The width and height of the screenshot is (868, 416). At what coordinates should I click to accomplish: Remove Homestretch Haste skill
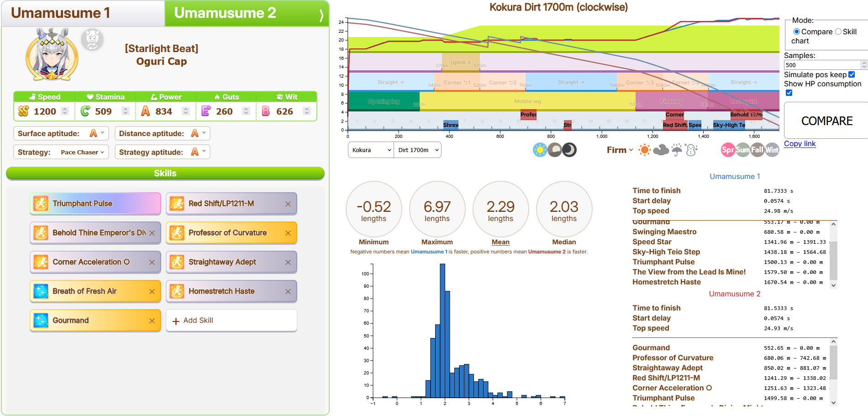(288, 292)
